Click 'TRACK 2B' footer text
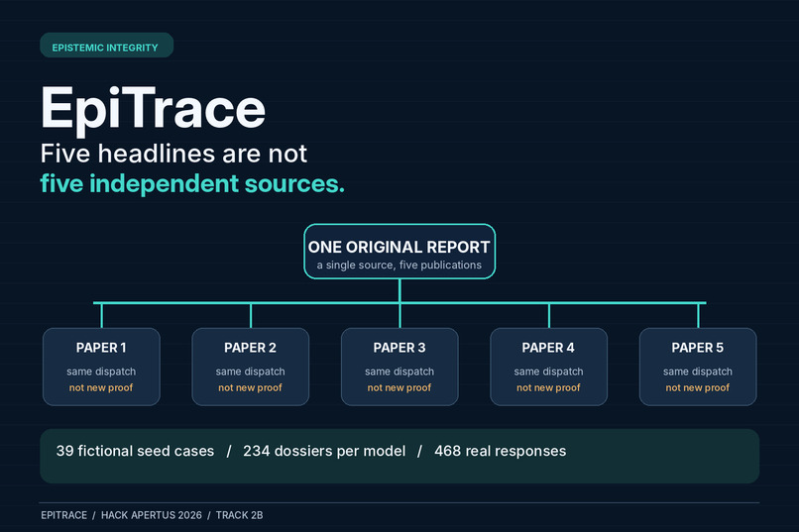This screenshot has width=799, height=532. (240, 515)
